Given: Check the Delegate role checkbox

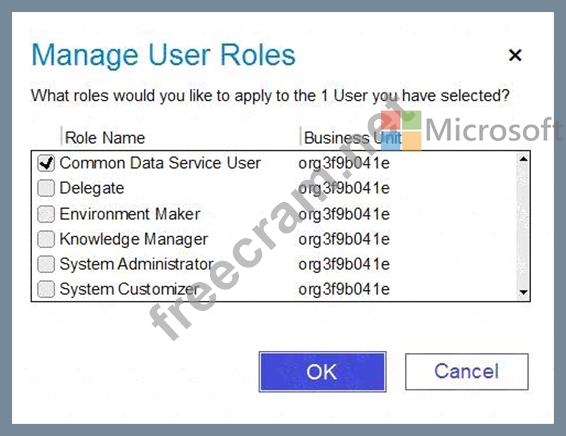Looking at the screenshot, I should click(x=46, y=188).
